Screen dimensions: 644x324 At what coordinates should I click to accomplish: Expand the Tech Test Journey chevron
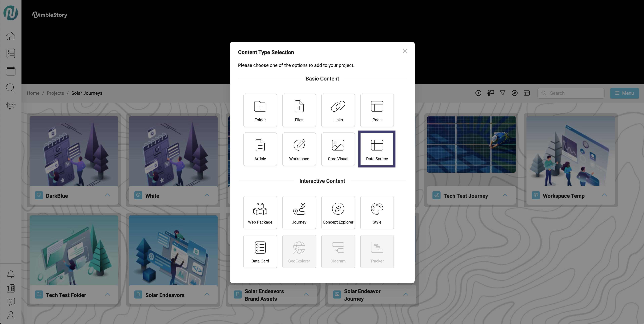[x=505, y=195]
